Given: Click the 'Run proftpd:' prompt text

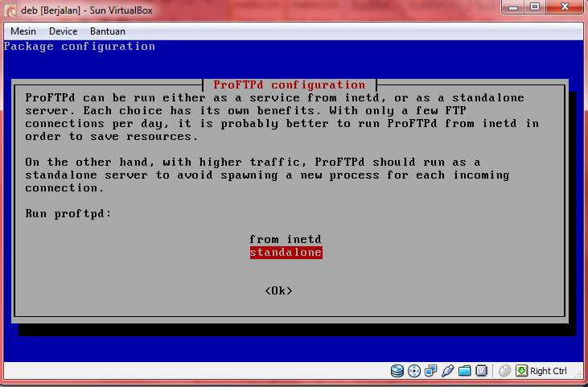Looking at the screenshot, I should pos(68,214).
